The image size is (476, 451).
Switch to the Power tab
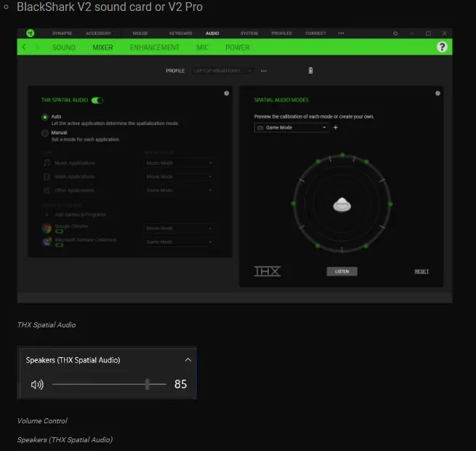(x=238, y=47)
